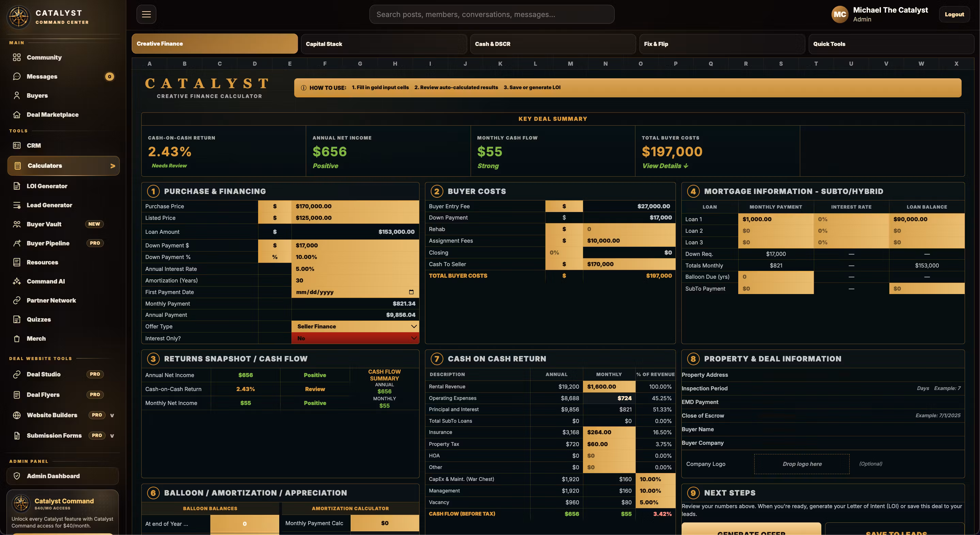Click the Catalyst compass logo
This screenshot has width=980, height=535.
[x=19, y=17]
